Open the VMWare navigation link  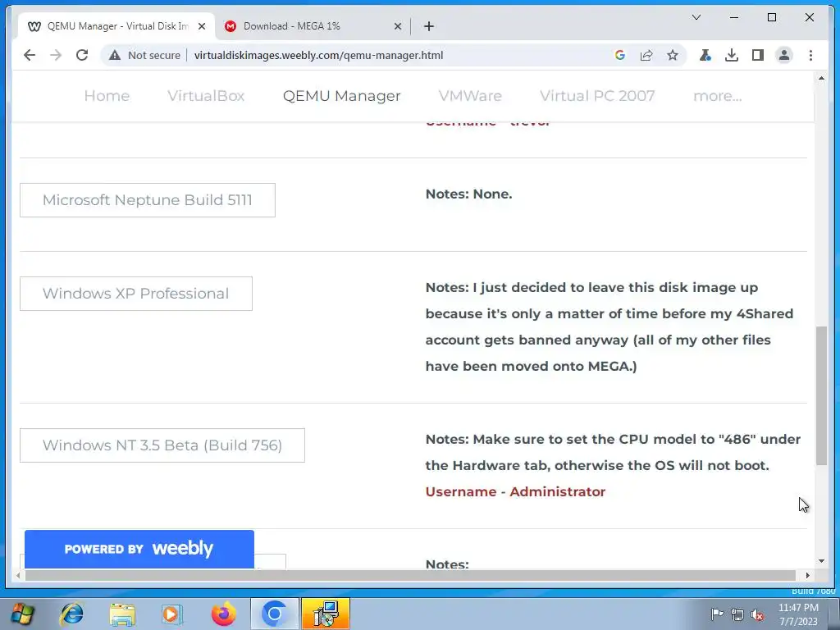(470, 96)
